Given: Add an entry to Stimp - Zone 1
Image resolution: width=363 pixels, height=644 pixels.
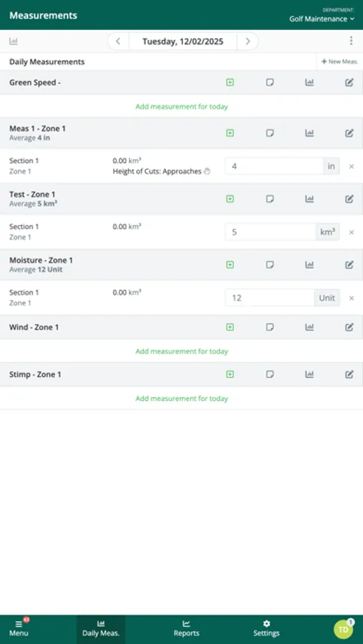Looking at the screenshot, I should 230,374.
